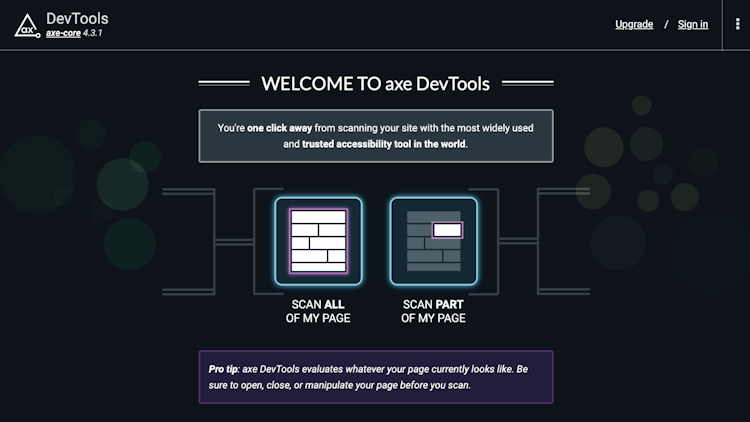Screen dimensions: 750x422
Task: Open the Sign in link
Action: [x=693, y=24]
